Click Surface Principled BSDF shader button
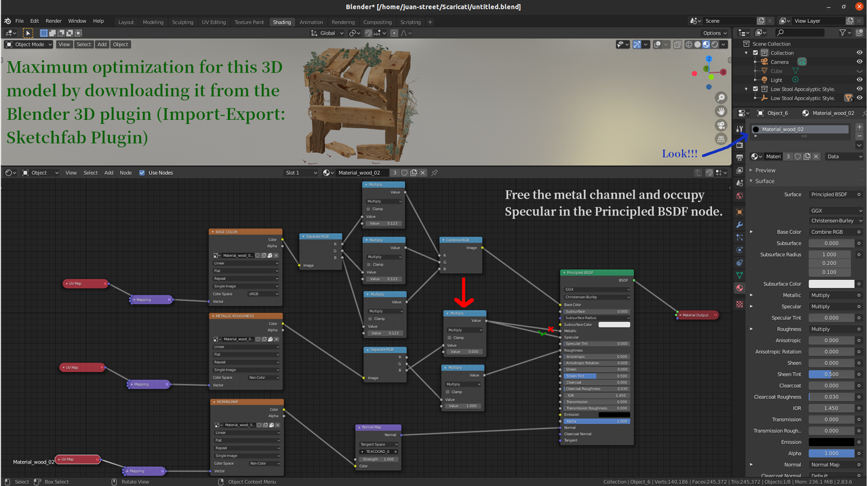This screenshot has width=868, height=486. tap(836, 195)
